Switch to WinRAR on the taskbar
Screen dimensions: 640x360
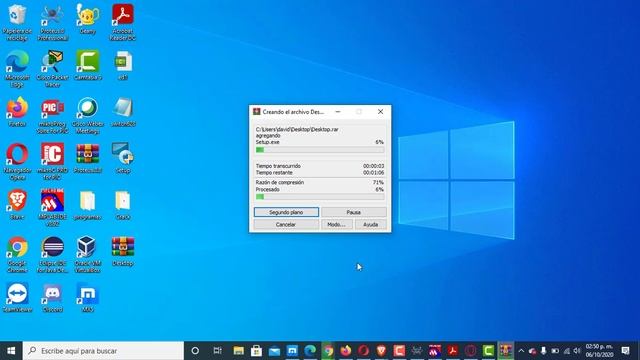pos(506,351)
